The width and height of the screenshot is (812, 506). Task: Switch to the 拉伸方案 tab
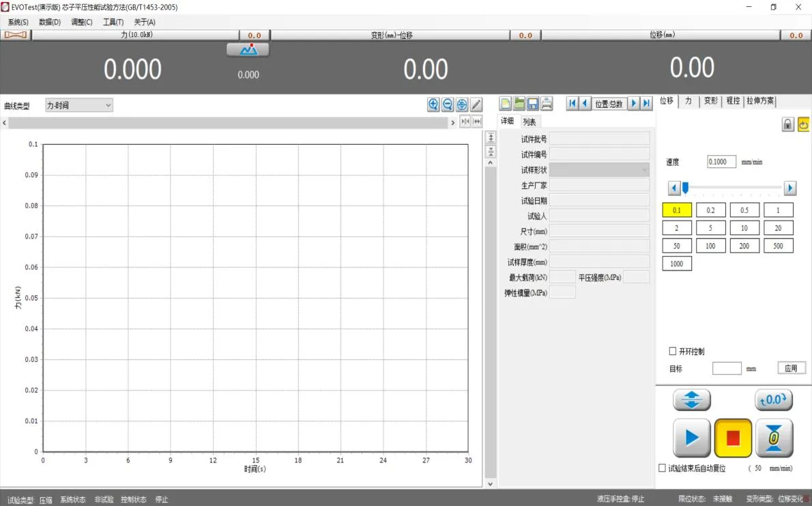pos(760,100)
